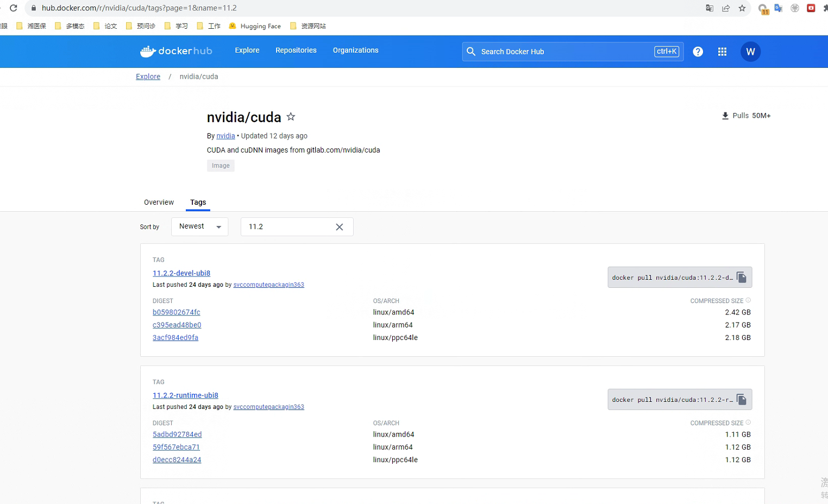This screenshot has width=828, height=504.
Task: Open digest d0ecc8244a24
Action: 177,459
